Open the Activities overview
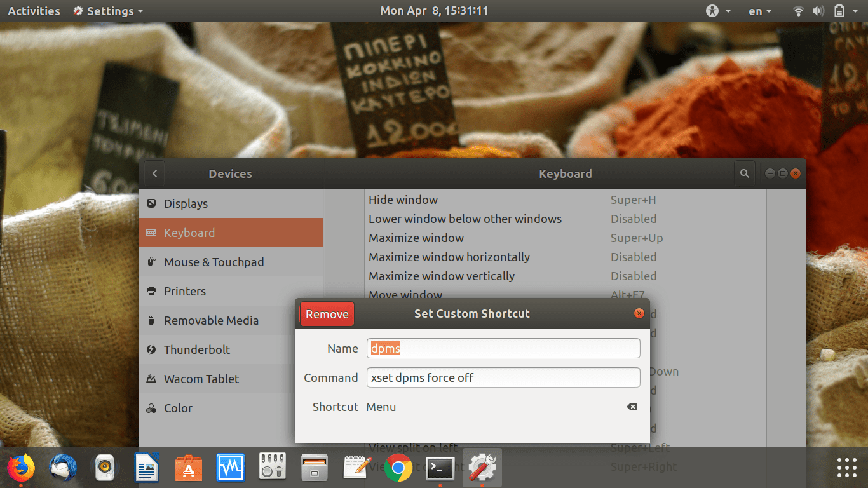The image size is (868, 488). 34,11
